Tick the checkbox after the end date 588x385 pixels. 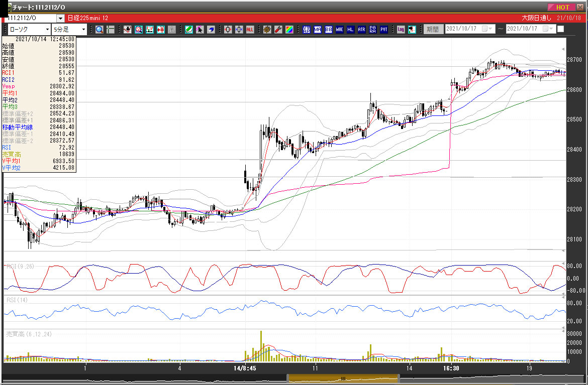(561, 29)
